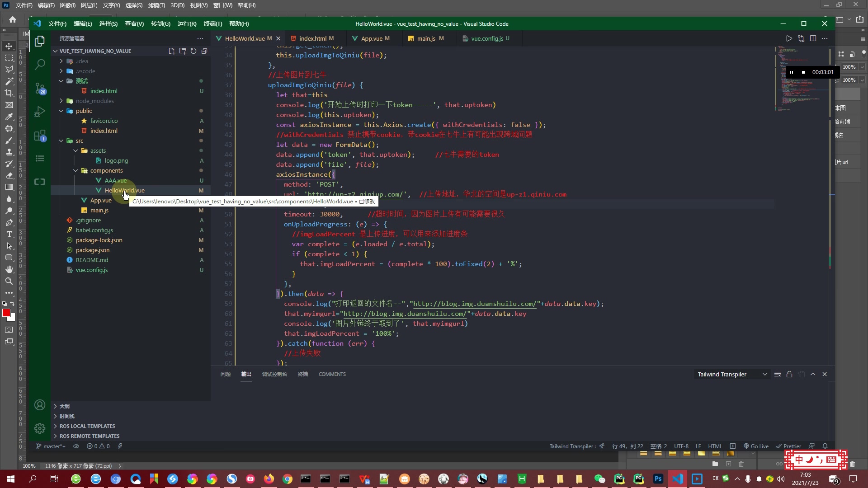
Task: Switch to the App.vue editor tab
Action: point(372,38)
